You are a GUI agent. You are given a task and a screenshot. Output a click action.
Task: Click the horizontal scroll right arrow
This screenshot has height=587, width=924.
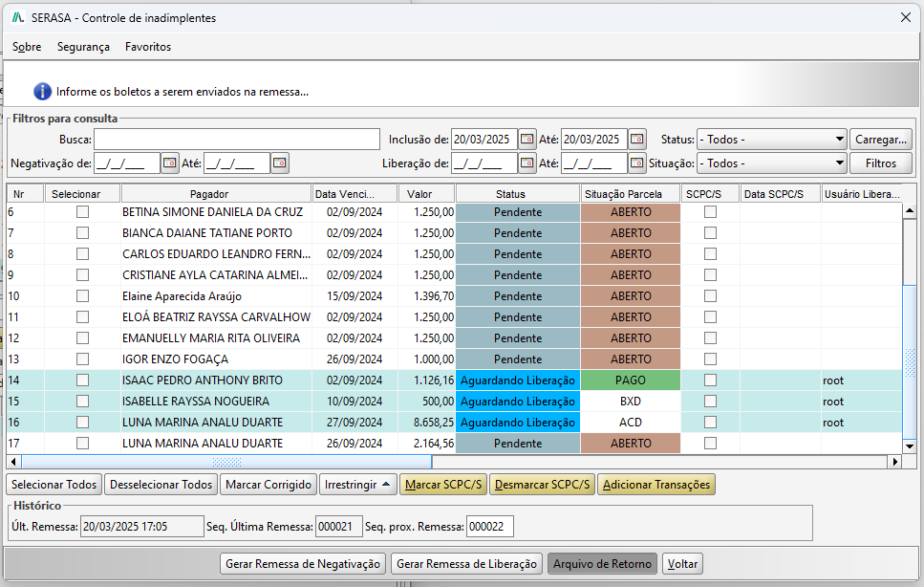point(895,462)
